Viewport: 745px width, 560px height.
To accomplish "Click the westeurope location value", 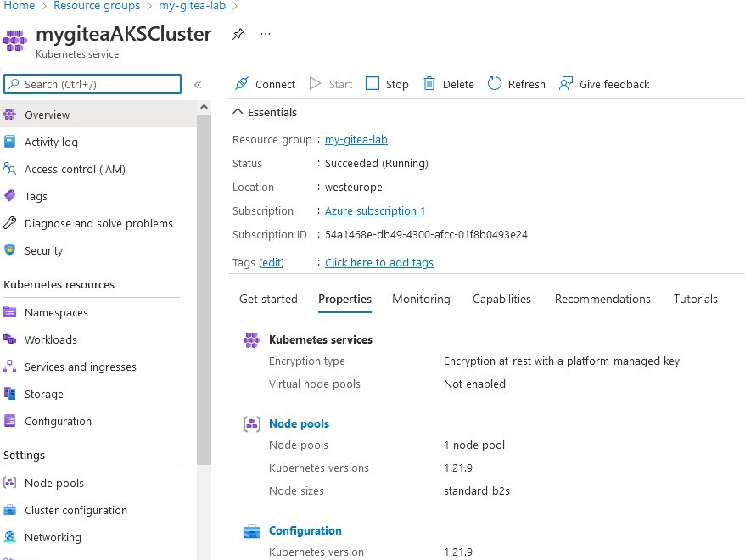I will (354, 188).
